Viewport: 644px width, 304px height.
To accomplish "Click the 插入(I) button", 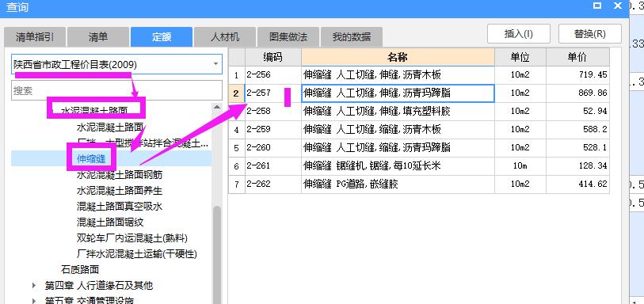I will (519, 33).
